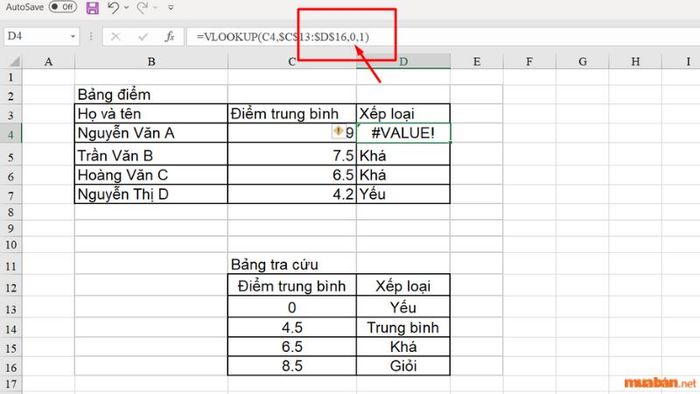Image resolution: width=700 pixels, height=394 pixels.
Task: Select column G header
Action: pos(583,62)
